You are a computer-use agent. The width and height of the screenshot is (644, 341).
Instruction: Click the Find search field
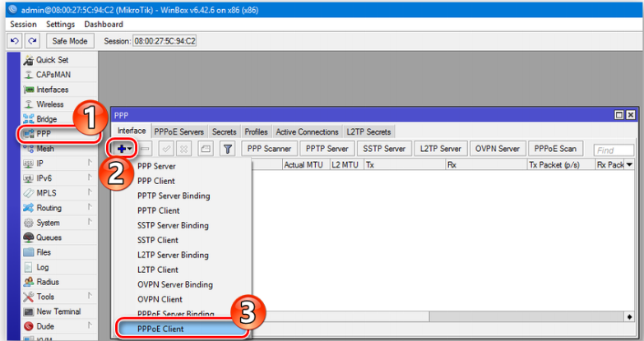pyautogui.click(x=614, y=150)
